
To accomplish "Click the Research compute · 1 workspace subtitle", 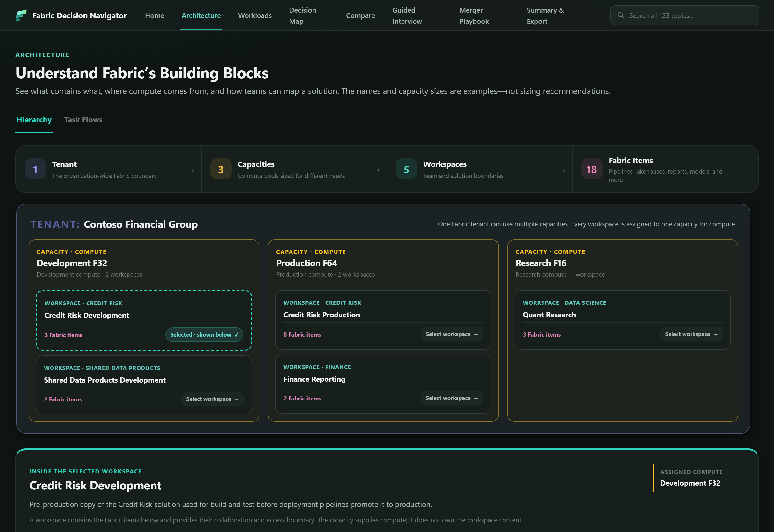I will (x=560, y=274).
